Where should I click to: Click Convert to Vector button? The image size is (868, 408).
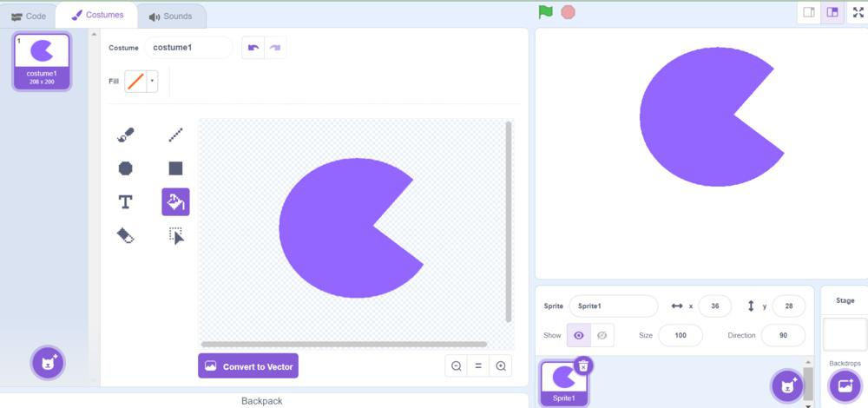tap(248, 366)
